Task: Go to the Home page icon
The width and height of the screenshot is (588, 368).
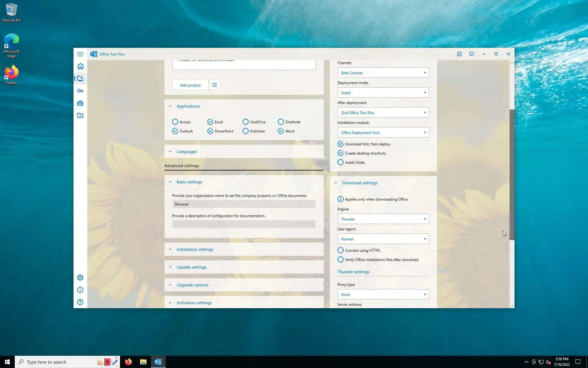Action: [80, 67]
